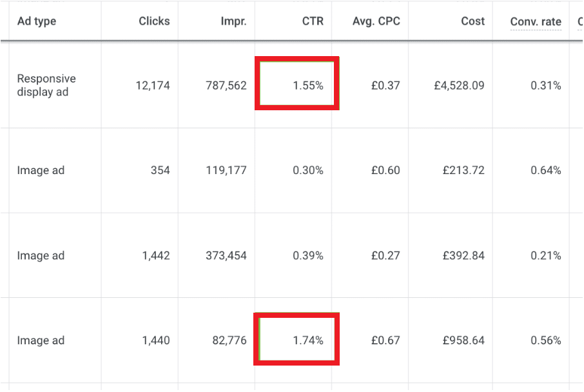Click the Image ad label with 1,442 clicks
This screenshot has height=392, width=584.
(x=41, y=255)
